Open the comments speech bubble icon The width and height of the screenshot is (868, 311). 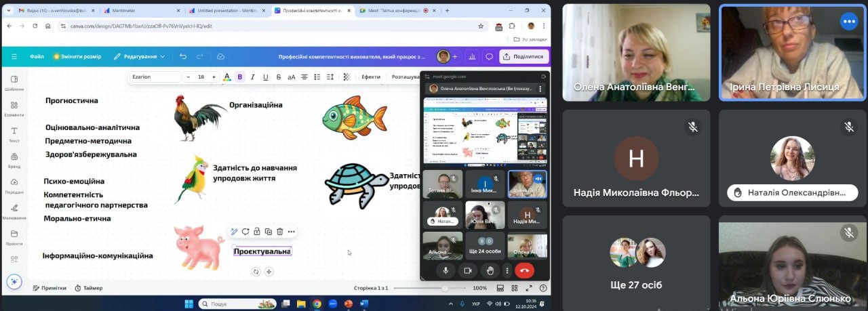489,57
